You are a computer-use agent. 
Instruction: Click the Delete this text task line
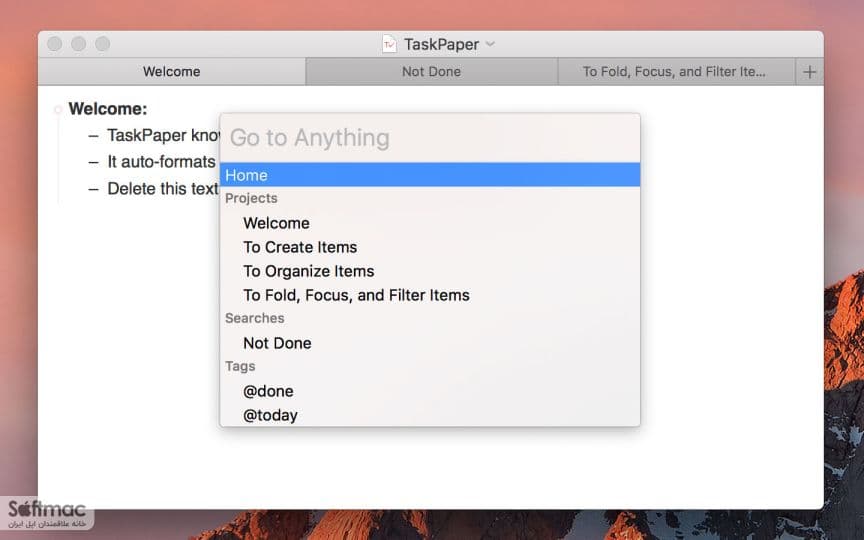[x=163, y=188]
